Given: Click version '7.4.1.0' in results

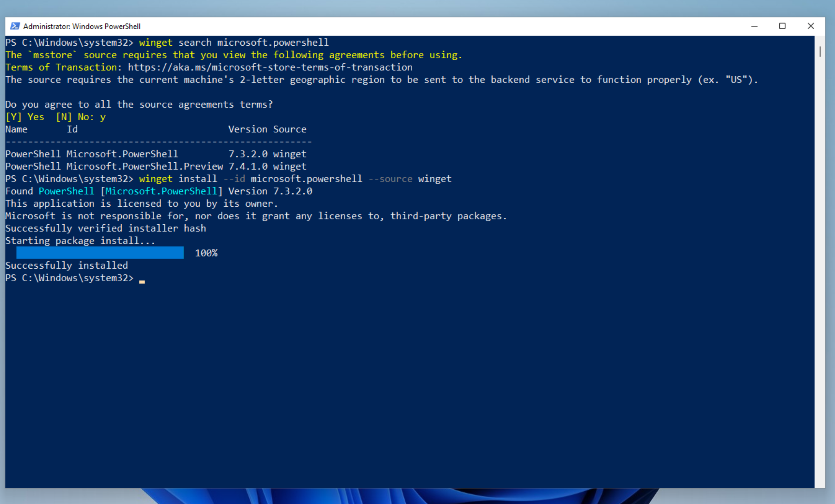Looking at the screenshot, I should click(x=248, y=166).
